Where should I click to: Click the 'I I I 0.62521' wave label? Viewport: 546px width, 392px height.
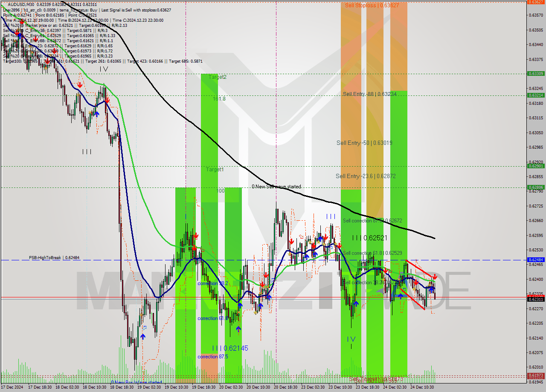tap(370, 238)
